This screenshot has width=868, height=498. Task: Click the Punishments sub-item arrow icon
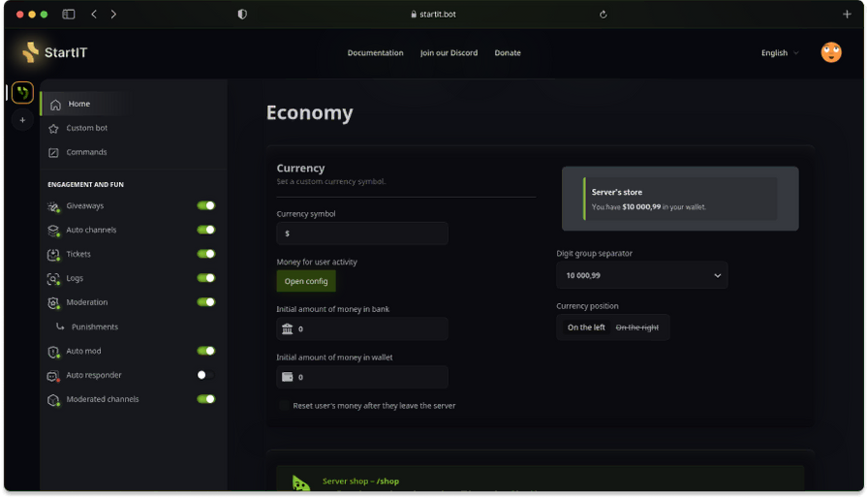click(60, 327)
